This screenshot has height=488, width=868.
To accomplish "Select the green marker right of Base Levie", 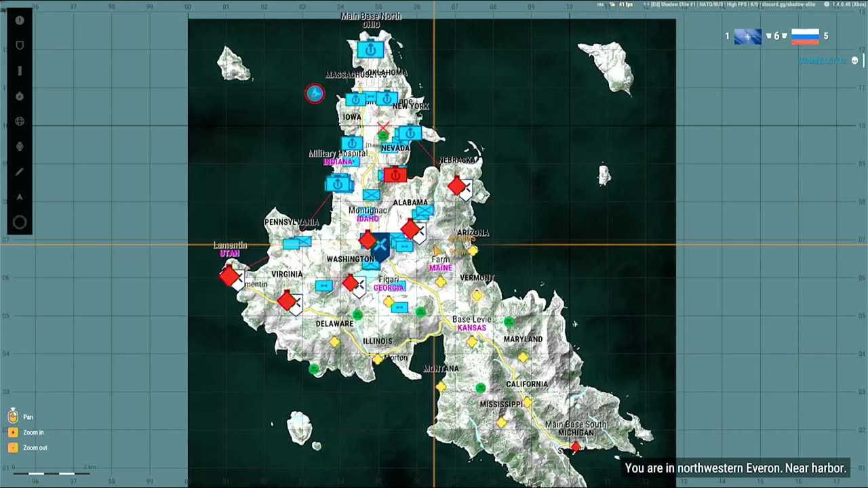I will pos(509,321).
